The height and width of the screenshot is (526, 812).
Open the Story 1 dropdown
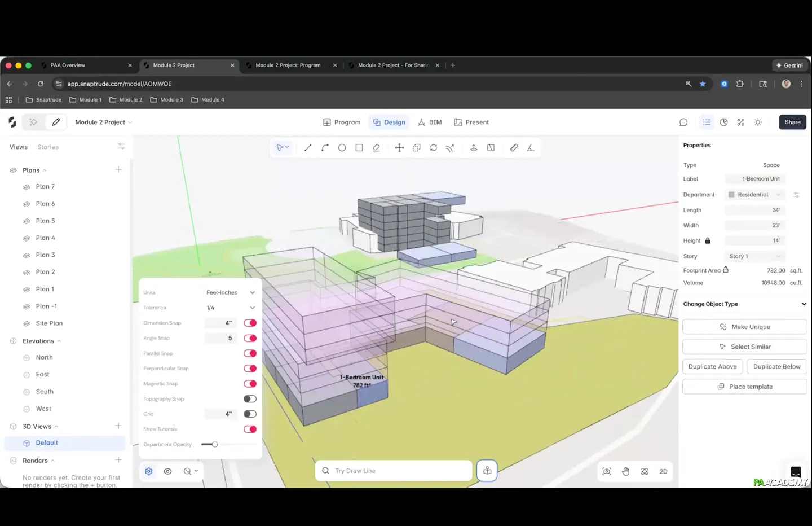(x=754, y=256)
